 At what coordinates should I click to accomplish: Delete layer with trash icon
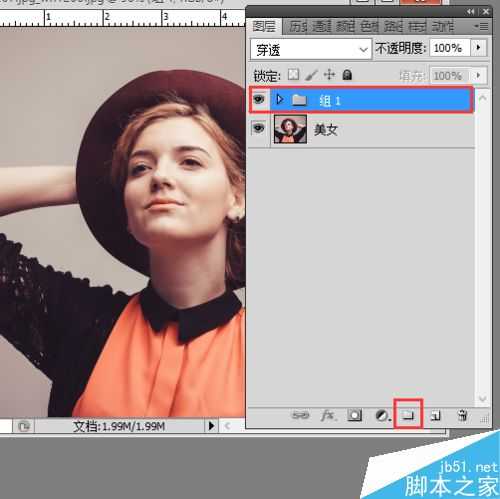[x=462, y=415]
